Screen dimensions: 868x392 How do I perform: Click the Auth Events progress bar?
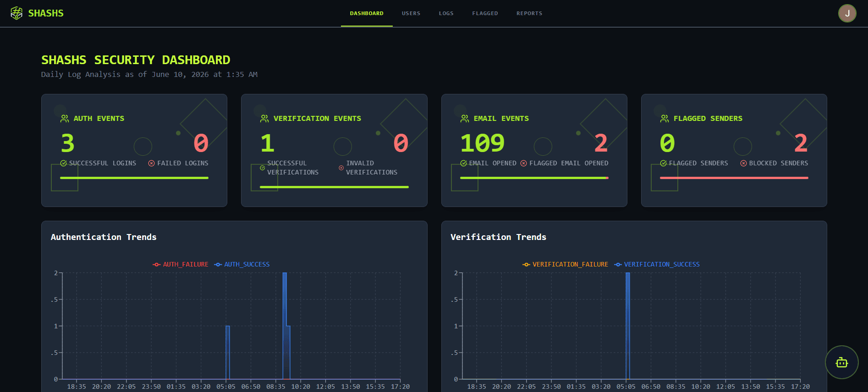tap(134, 178)
